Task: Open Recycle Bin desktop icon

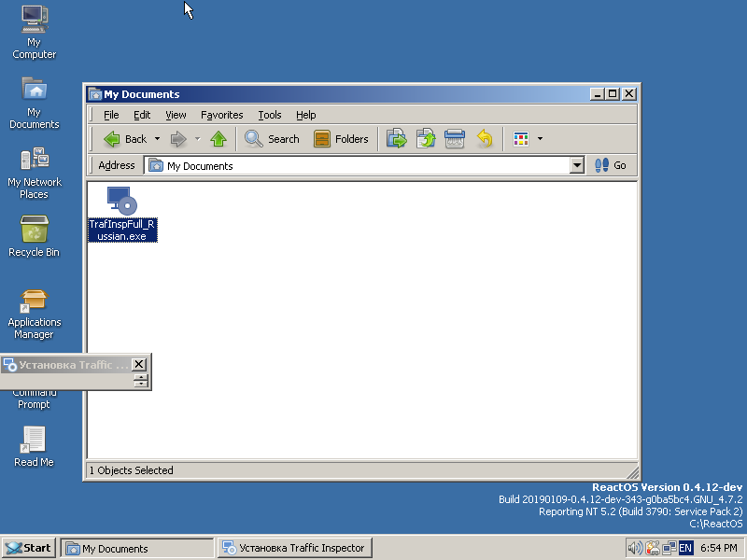Action: [x=34, y=230]
